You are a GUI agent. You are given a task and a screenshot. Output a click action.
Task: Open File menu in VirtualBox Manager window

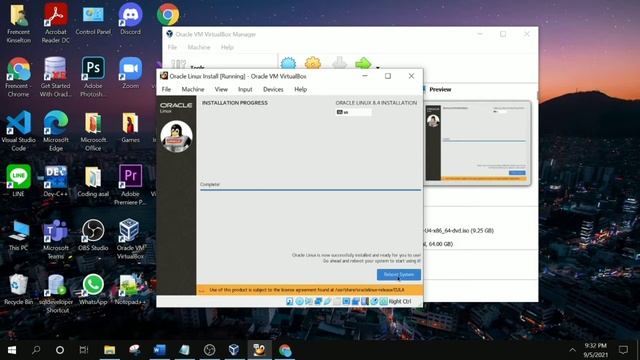172,47
